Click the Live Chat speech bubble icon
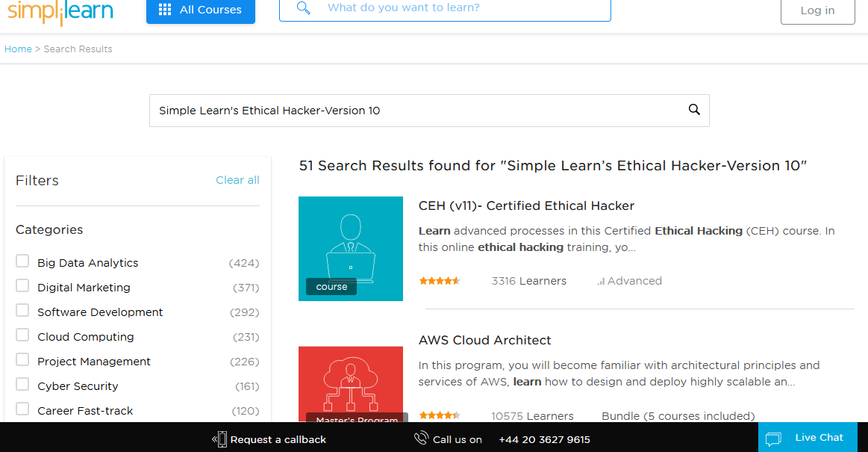Image resolution: width=868 pixels, height=452 pixels. click(x=773, y=439)
